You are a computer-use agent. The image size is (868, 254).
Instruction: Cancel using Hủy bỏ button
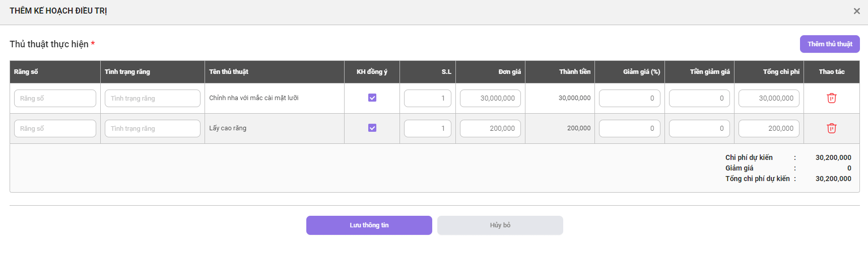coord(500,225)
